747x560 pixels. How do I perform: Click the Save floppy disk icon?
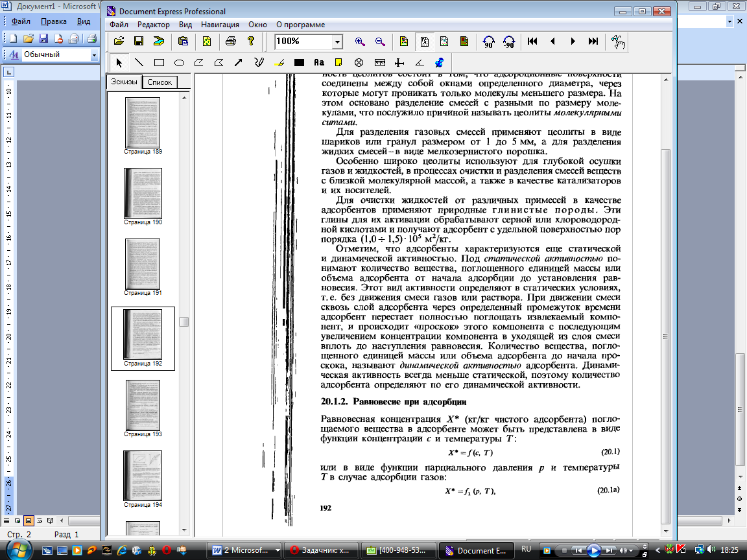point(139,41)
